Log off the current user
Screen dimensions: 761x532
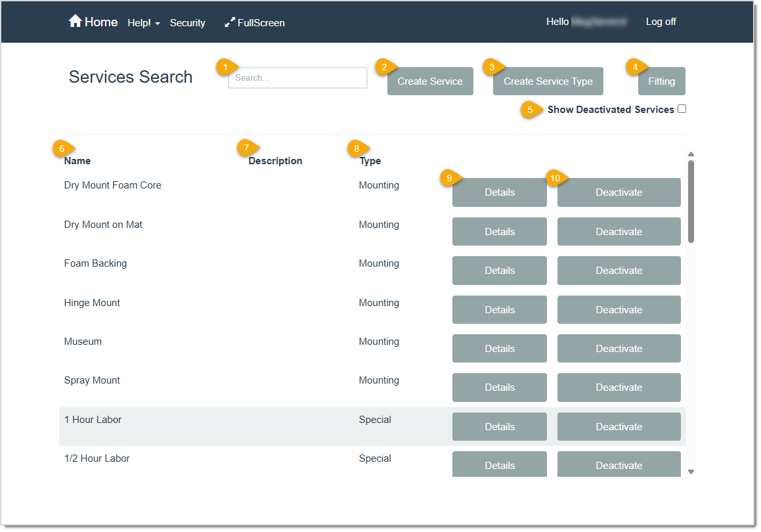[661, 22]
